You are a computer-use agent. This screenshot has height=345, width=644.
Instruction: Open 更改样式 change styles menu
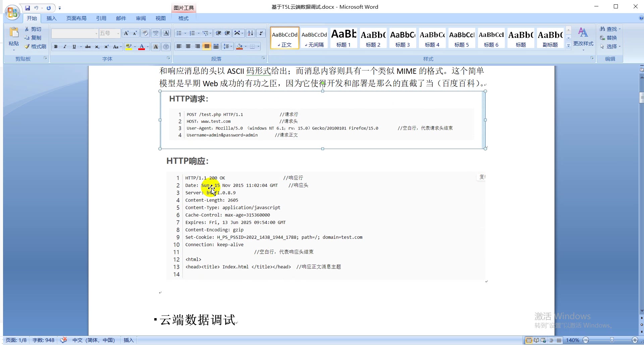click(583, 39)
